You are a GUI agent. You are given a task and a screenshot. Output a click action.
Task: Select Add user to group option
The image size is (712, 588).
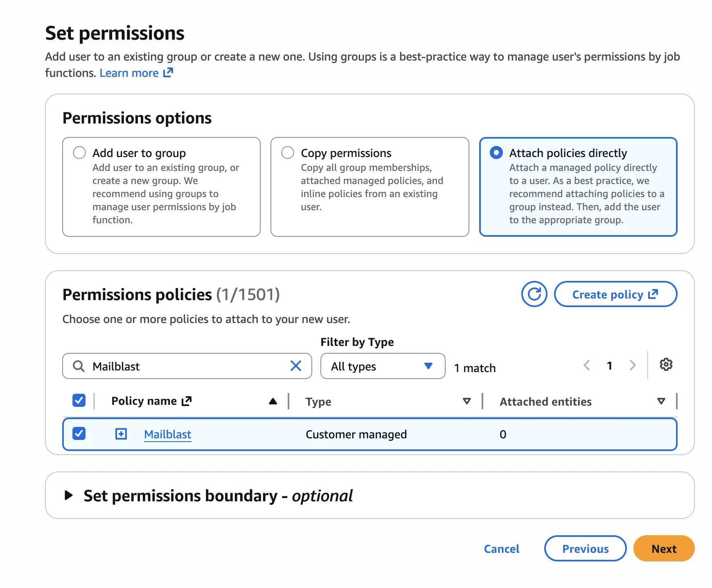[79, 153]
